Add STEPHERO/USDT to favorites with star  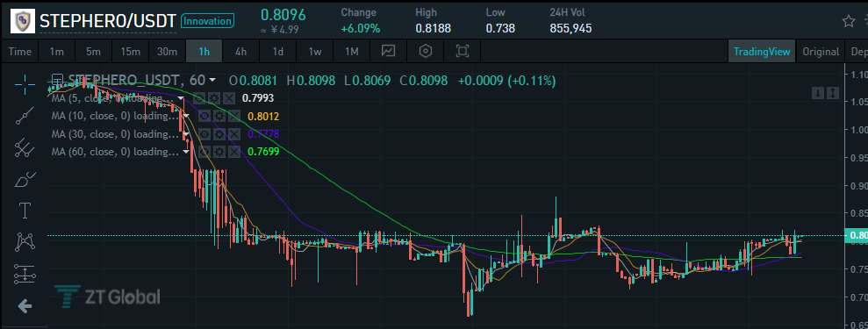coord(848,21)
